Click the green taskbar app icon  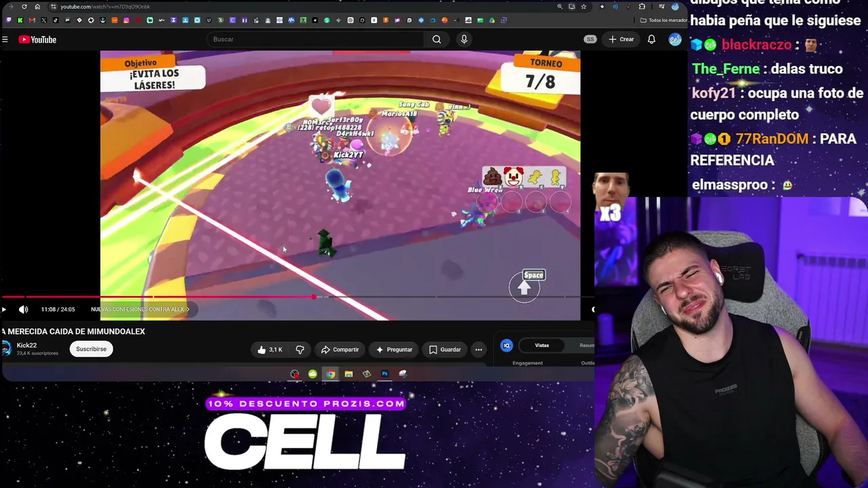(313, 374)
